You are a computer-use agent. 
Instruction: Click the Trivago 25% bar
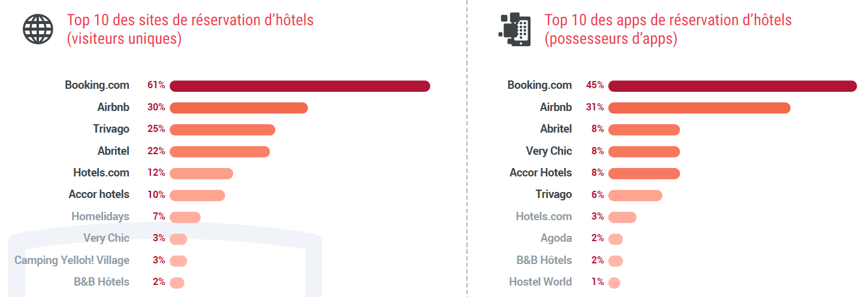point(222,130)
